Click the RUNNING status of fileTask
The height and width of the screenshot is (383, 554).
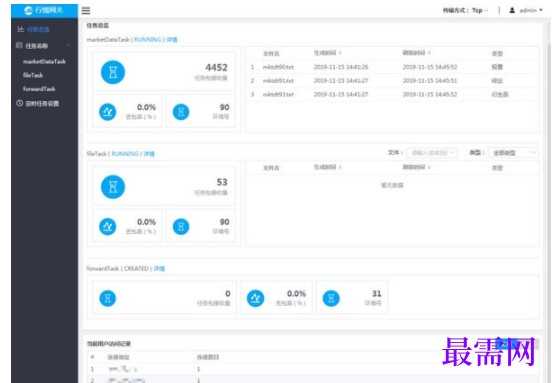pyautogui.click(x=125, y=154)
